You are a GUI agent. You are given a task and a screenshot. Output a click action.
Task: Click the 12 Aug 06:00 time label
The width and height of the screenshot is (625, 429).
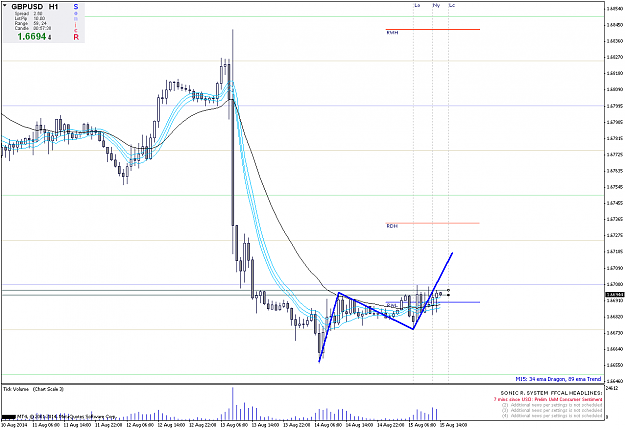click(140, 425)
